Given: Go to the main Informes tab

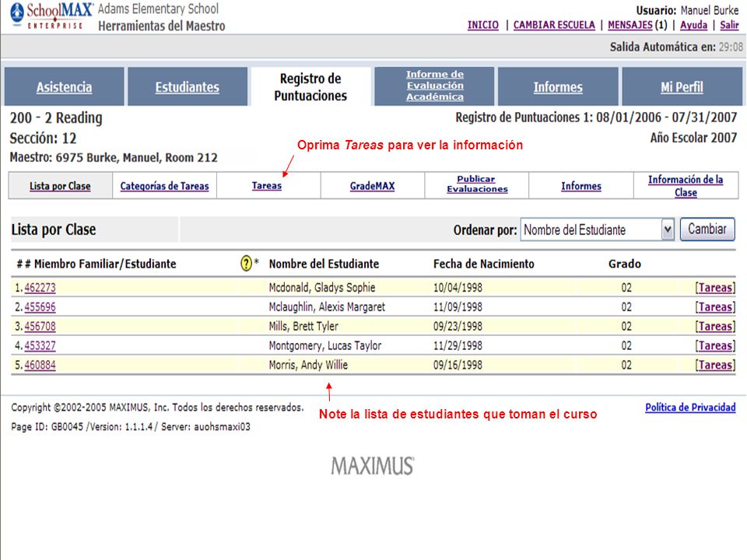Looking at the screenshot, I should 558,86.
